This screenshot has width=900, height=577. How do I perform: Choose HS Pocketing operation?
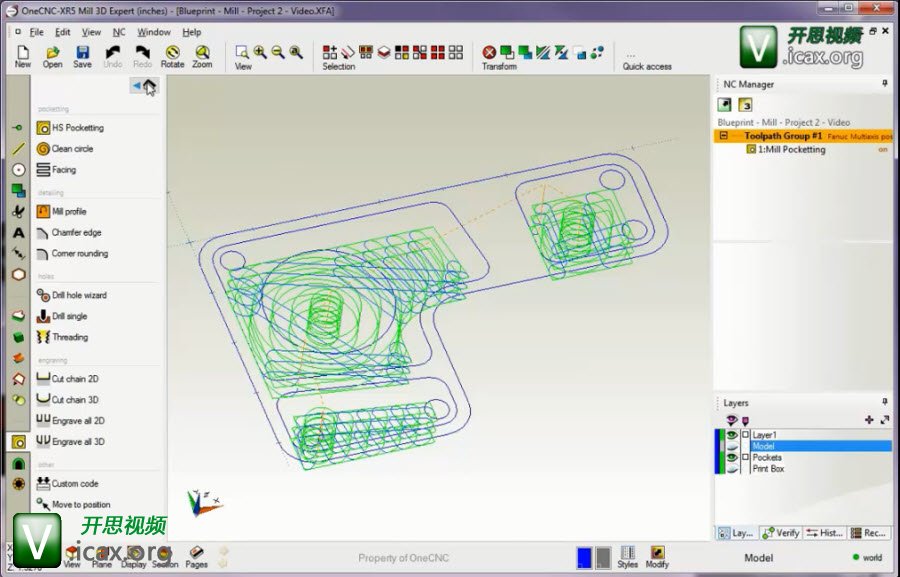[71, 127]
